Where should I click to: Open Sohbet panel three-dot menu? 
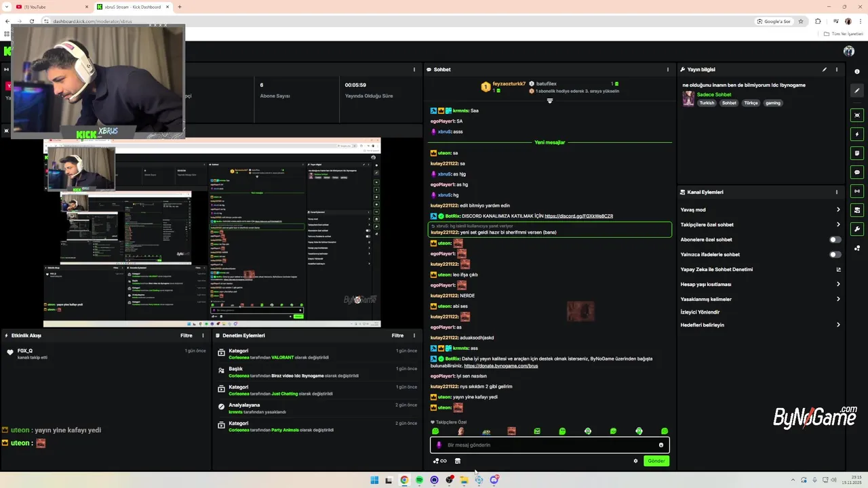(668, 69)
